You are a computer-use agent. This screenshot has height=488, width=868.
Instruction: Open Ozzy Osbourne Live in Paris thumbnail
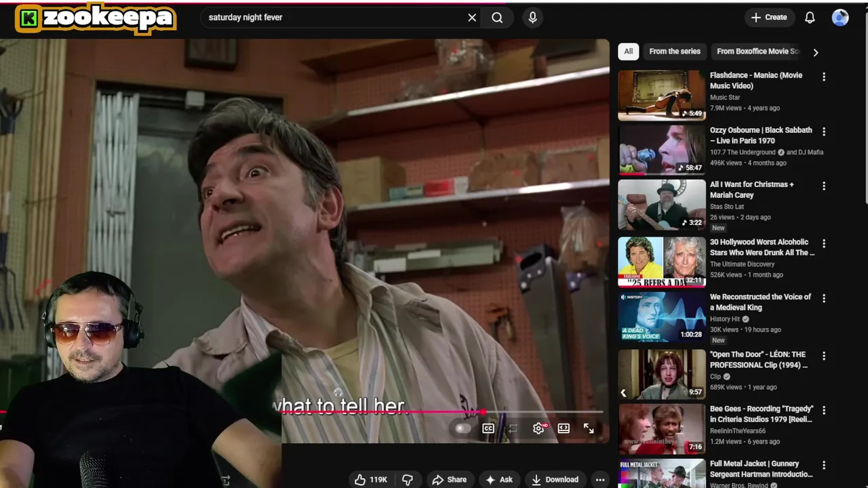662,150
